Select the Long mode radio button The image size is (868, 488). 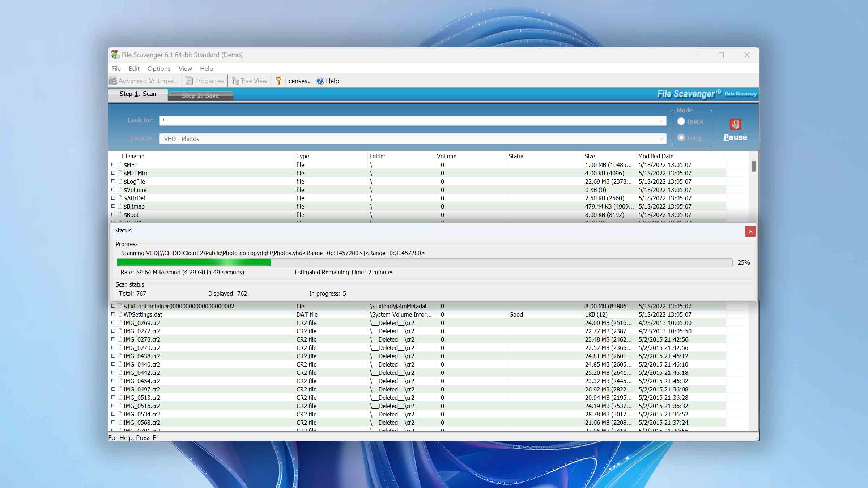(x=681, y=138)
